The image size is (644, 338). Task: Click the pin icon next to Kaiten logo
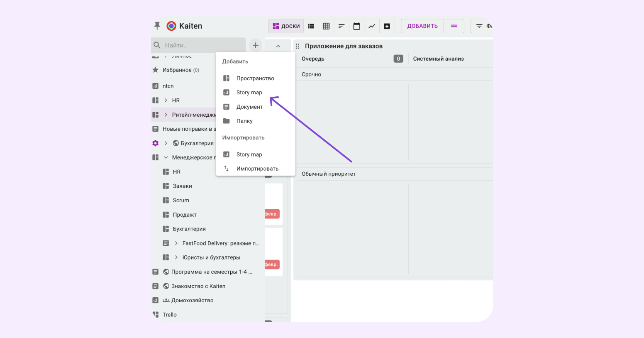pyautogui.click(x=157, y=26)
